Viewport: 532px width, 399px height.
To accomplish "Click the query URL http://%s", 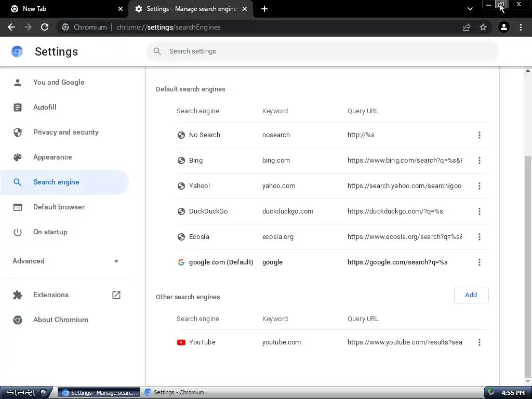I will pyautogui.click(x=361, y=135).
